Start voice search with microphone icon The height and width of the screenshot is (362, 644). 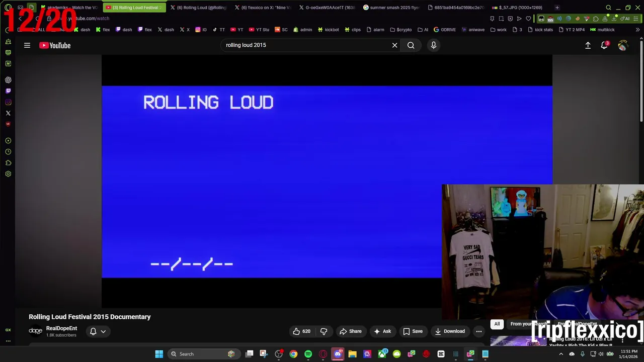[433, 45]
